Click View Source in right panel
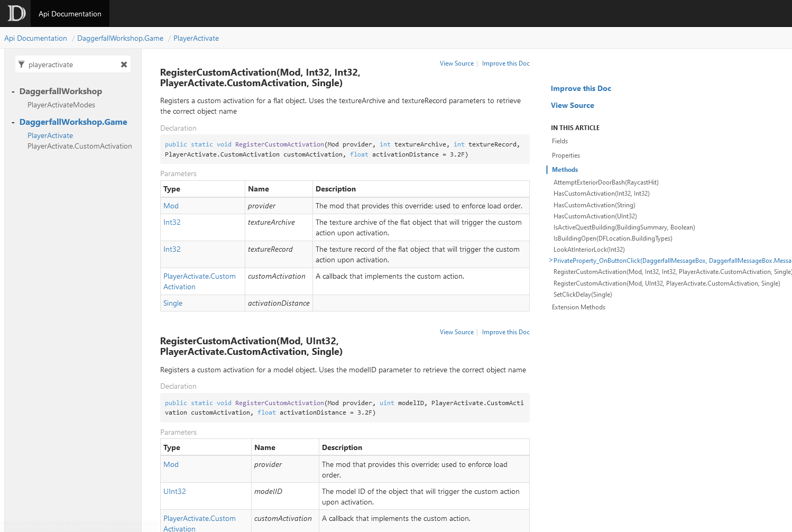Viewport: 792px width, 532px height. coord(573,105)
